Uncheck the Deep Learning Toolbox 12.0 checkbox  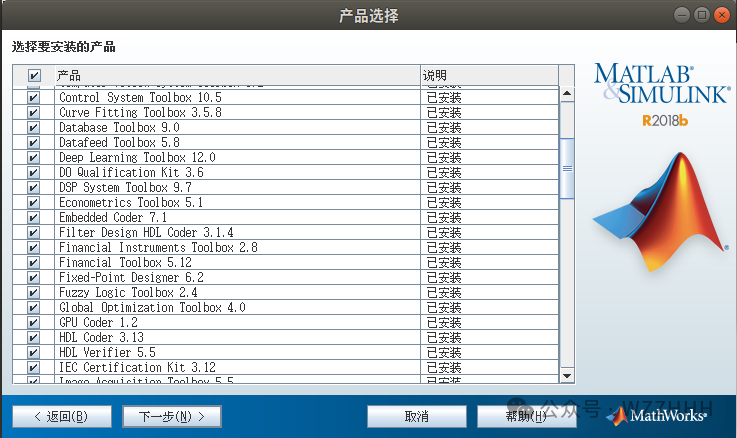33,157
